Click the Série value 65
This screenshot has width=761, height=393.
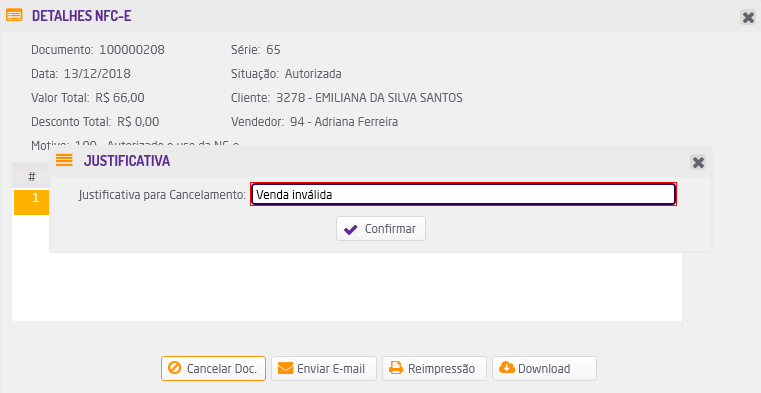coord(273,50)
